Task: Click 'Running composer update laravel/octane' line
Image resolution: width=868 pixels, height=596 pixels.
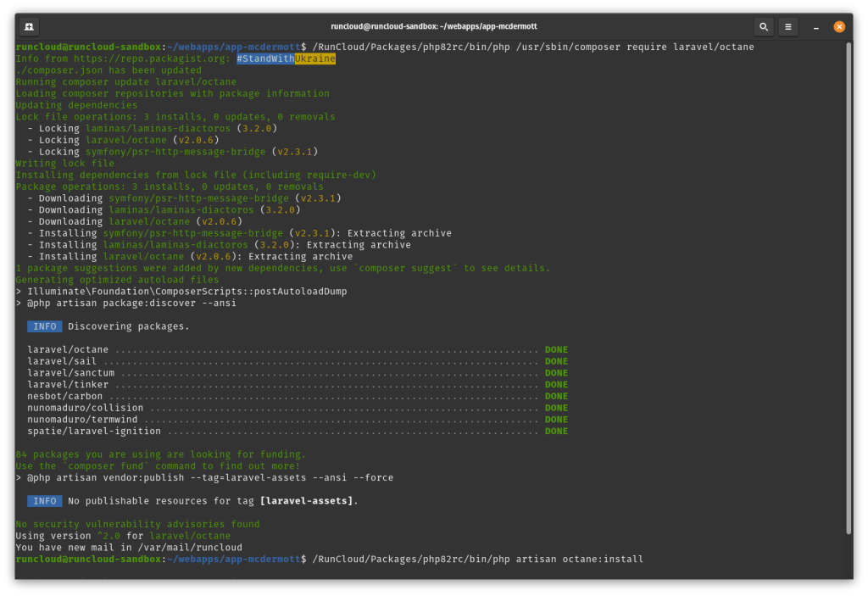Action: (x=125, y=81)
